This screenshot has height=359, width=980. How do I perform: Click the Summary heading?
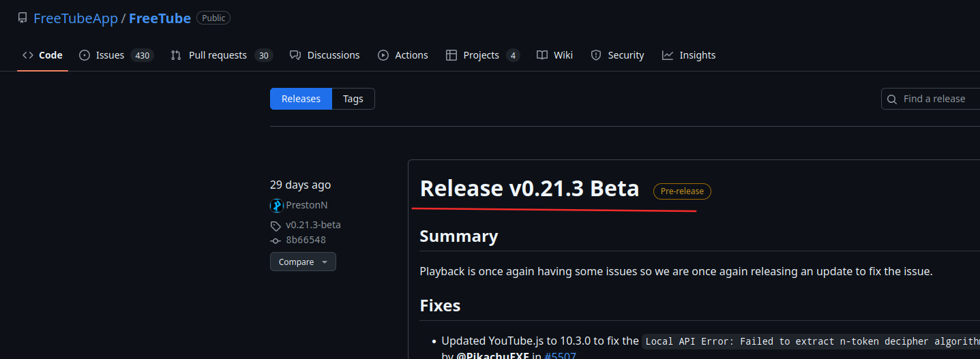coord(459,236)
